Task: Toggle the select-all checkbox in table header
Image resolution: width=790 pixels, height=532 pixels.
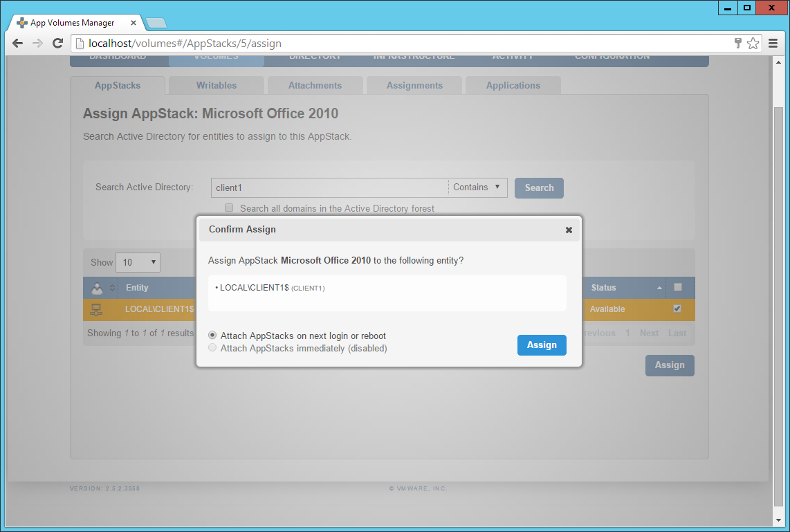Action: point(678,287)
